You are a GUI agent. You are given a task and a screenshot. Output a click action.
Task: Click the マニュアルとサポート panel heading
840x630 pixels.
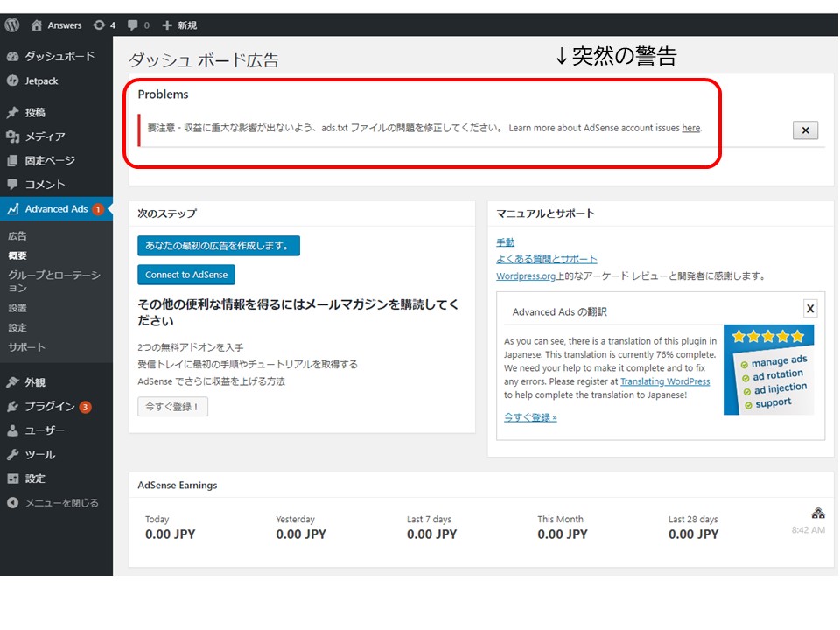click(x=545, y=213)
